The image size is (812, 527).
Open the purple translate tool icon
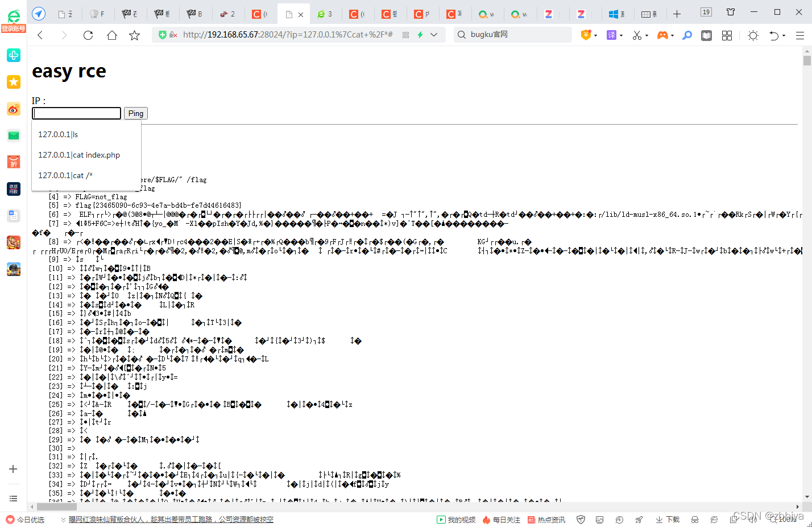[612, 35]
